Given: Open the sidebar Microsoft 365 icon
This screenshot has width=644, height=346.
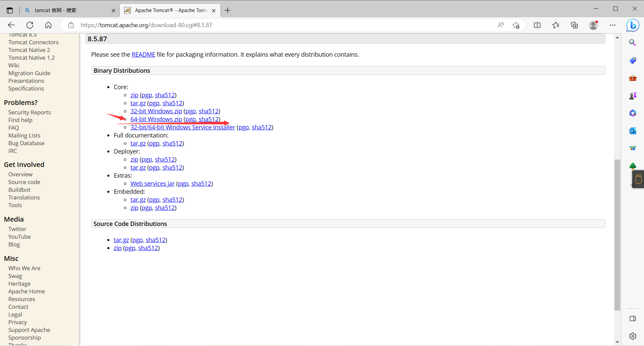Looking at the screenshot, I should point(633,113).
